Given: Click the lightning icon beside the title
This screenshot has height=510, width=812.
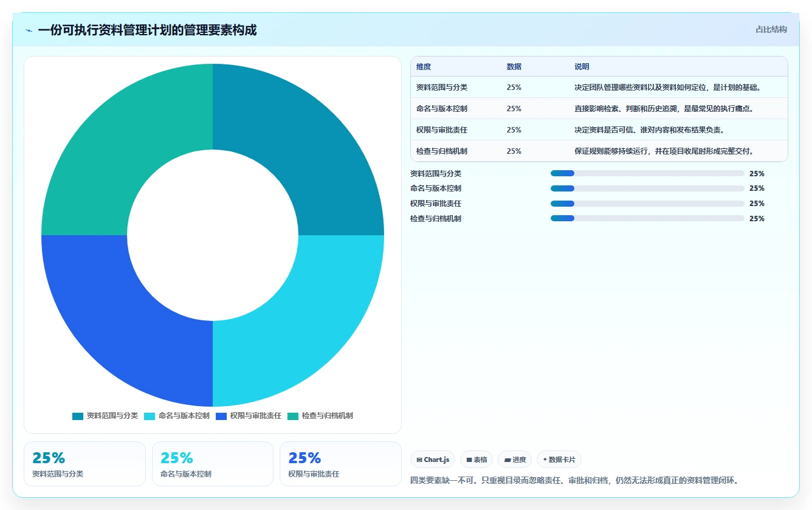Looking at the screenshot, I should (x=29, y=30).
